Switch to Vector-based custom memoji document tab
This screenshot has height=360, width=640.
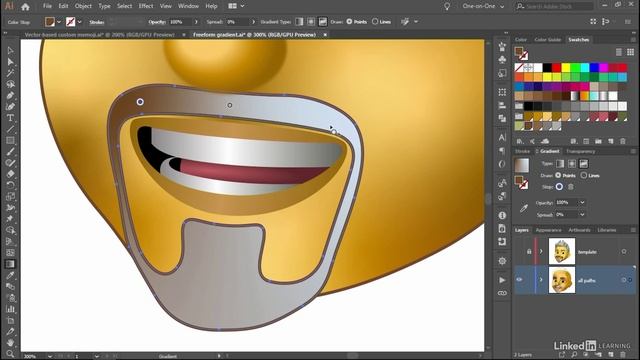point(100,35)
